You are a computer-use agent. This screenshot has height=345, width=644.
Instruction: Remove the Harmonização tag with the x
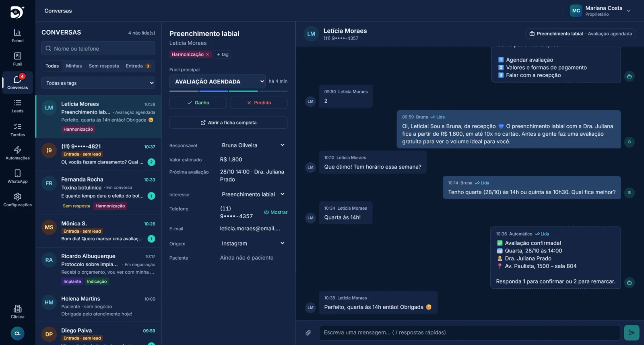207,54
